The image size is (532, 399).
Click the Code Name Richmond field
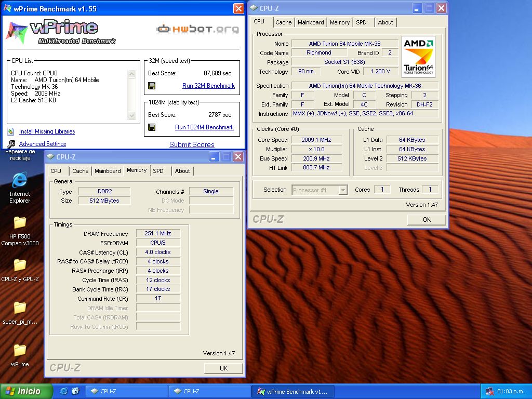[x=319, y=52]
